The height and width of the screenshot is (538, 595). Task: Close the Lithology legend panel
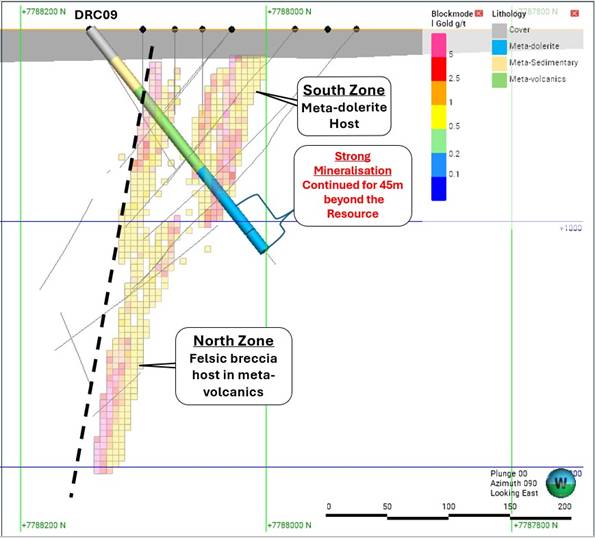pyautogui.click(x=575, y=14)
